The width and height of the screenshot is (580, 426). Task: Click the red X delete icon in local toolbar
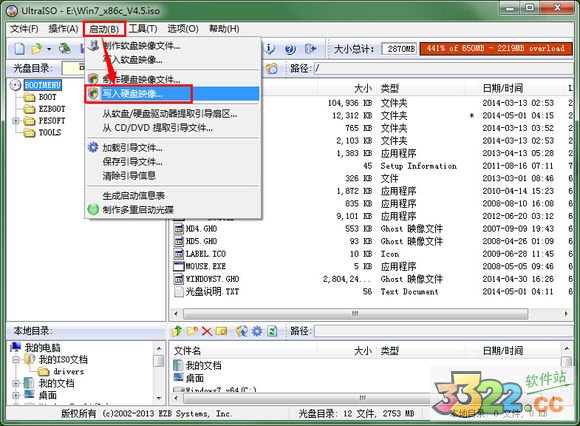coord(207,331)
